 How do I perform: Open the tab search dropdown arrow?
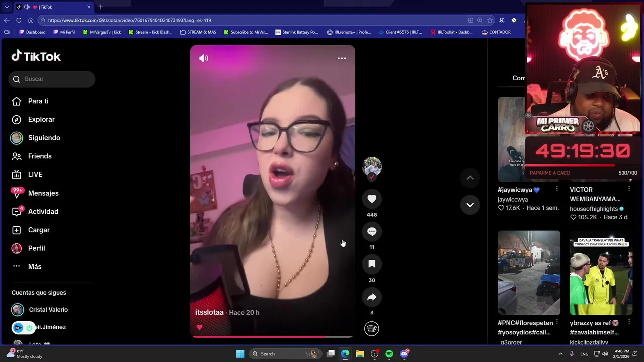[x=7, y=7]
